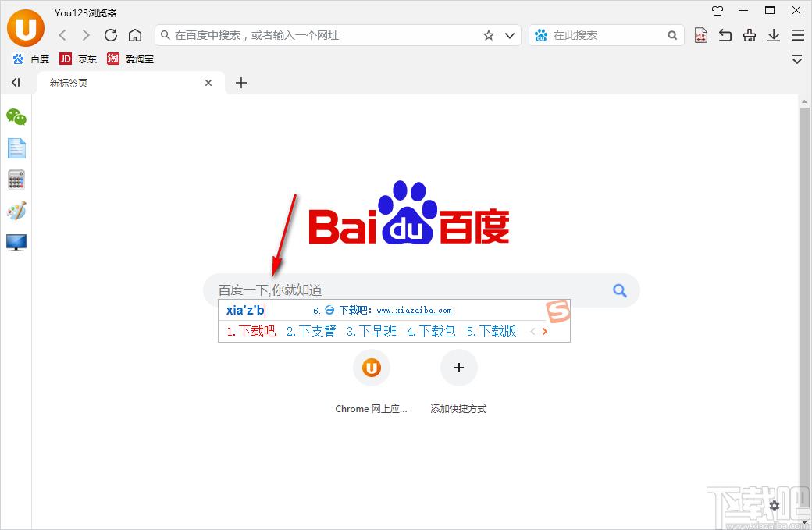Open the WeChat sidebar icon
Screen dimensions: 812x530
click(x=16, y=118)
